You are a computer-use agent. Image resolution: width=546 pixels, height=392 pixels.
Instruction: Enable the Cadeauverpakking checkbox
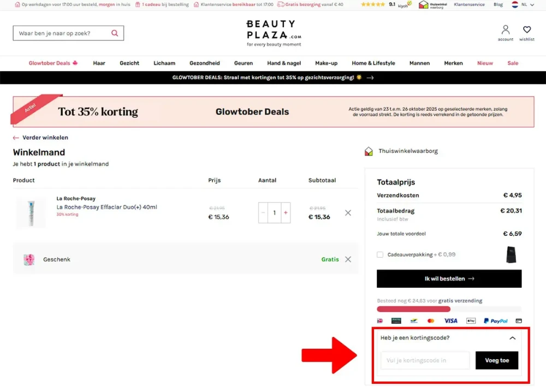coord(380,254)
